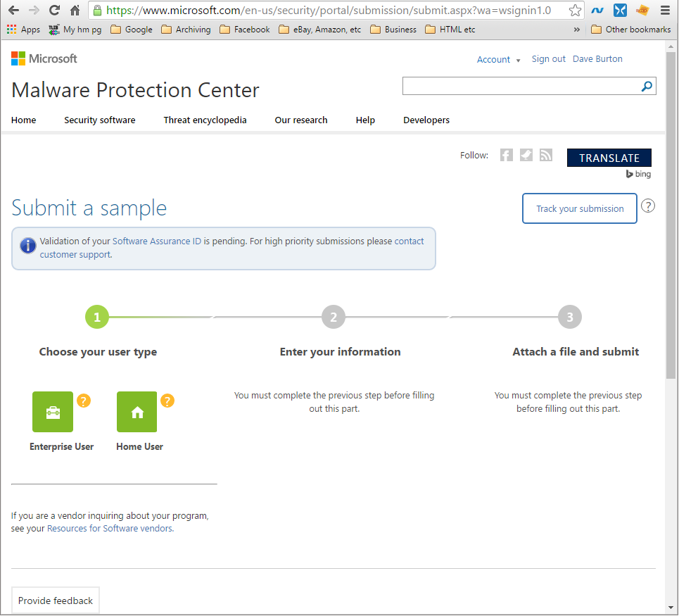Follow via the Twitter icon
Image resolution: width=679 pixels, height=616 pixels.
point(526,155)
